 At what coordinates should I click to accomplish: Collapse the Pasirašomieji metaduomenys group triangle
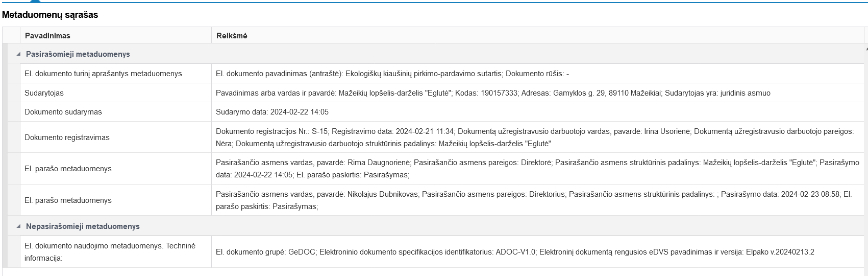click(19, 54)
